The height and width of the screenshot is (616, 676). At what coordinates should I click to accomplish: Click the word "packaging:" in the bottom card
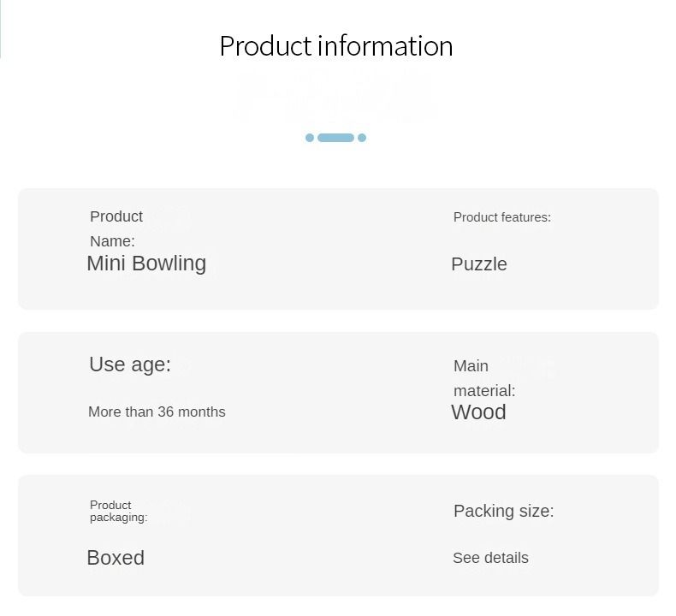click(119, 518)
